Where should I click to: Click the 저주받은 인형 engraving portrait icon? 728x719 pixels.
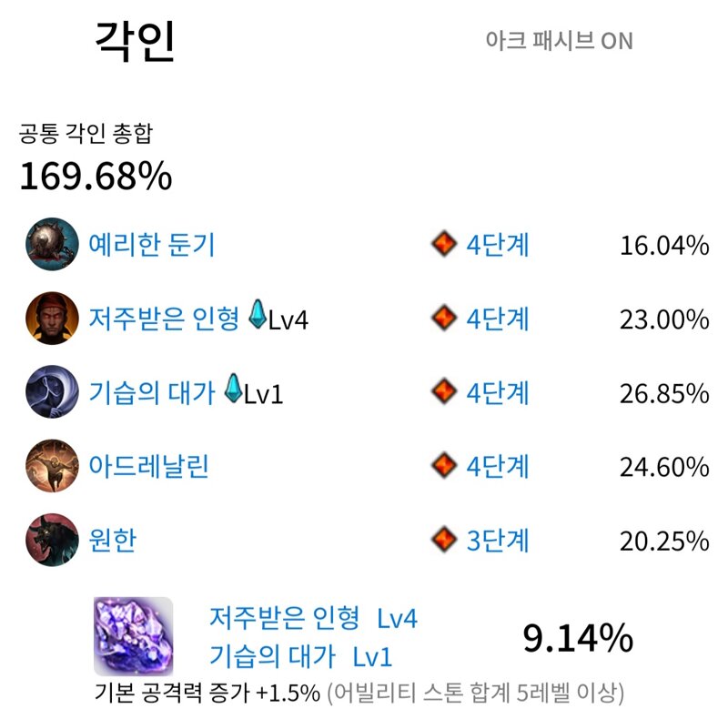coord(52,319)
